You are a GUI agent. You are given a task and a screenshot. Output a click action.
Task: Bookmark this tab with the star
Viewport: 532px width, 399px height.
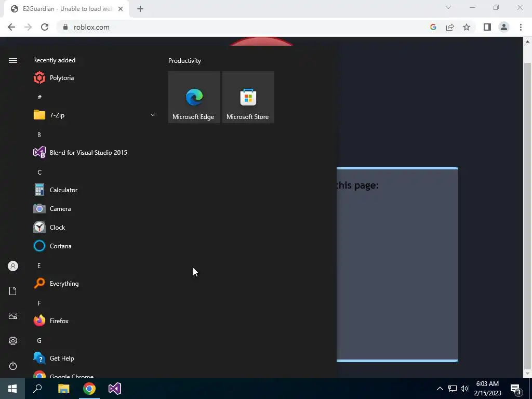pyautogui.click(x=467, y=27)
